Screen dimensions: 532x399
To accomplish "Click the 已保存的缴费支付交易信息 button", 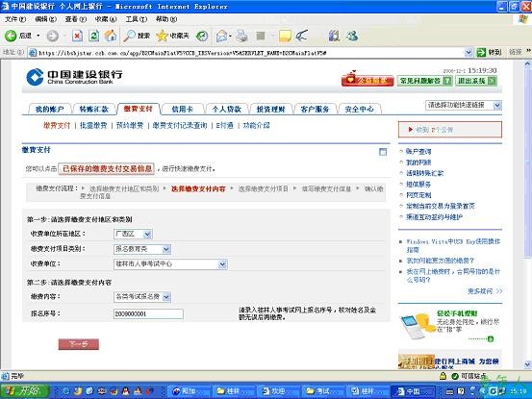I will [x=107, y=168].
